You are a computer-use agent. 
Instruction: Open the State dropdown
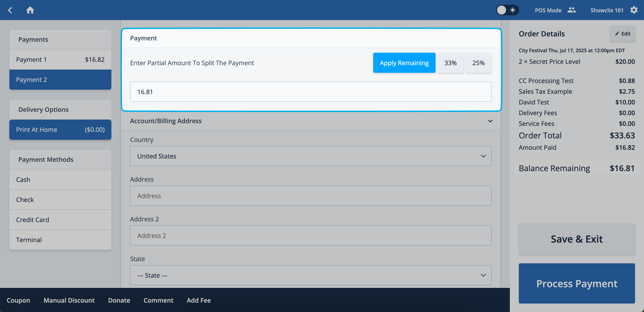(x=311, y=275)
